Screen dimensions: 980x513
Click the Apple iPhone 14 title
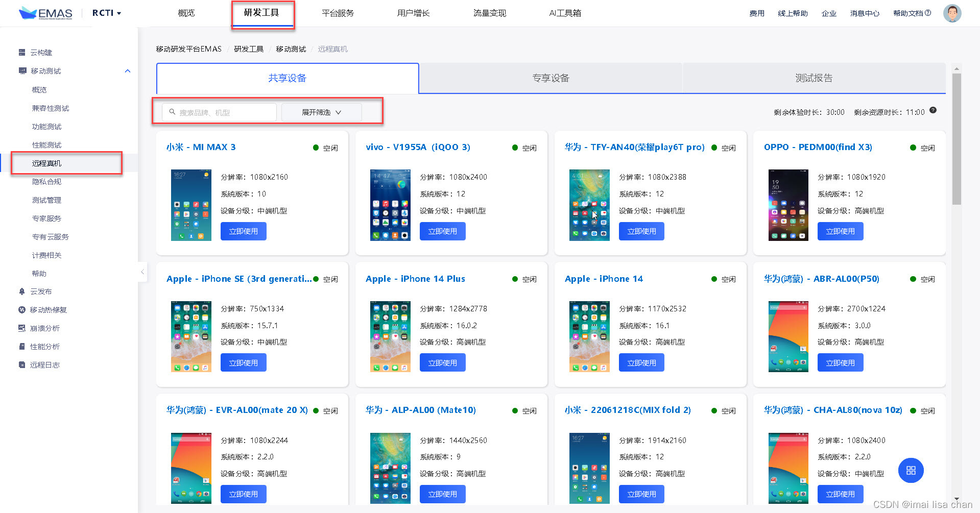coord(604,279)
